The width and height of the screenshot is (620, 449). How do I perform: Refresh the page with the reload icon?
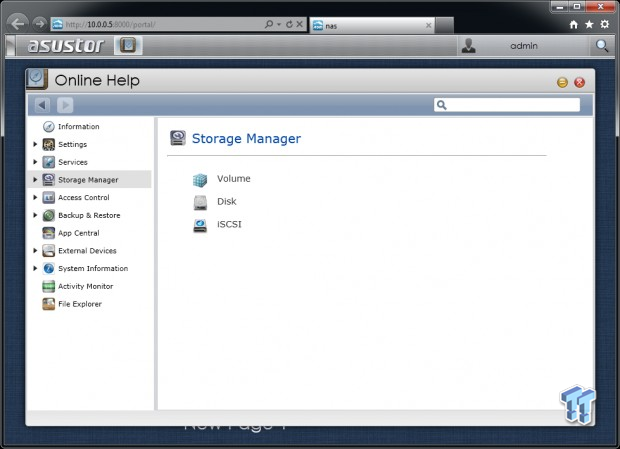tap(289, 24)
